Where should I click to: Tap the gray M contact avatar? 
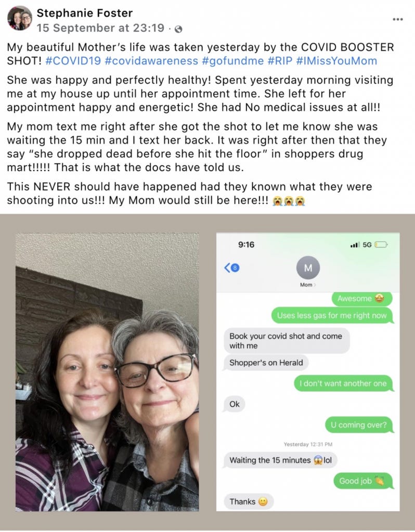click(308, 268)
